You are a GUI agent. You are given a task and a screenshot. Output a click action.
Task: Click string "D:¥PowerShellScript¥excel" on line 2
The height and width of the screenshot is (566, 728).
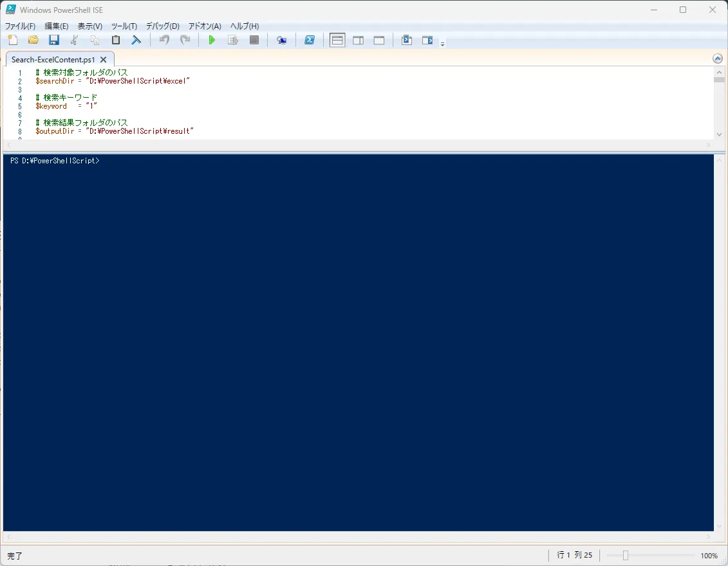[138, 81]
